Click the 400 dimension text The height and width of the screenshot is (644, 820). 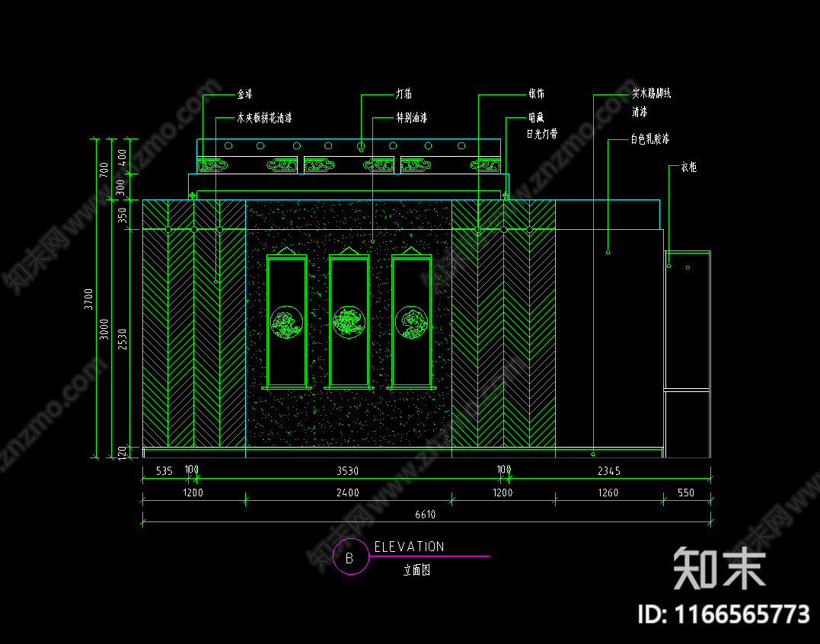pos(123,157)
